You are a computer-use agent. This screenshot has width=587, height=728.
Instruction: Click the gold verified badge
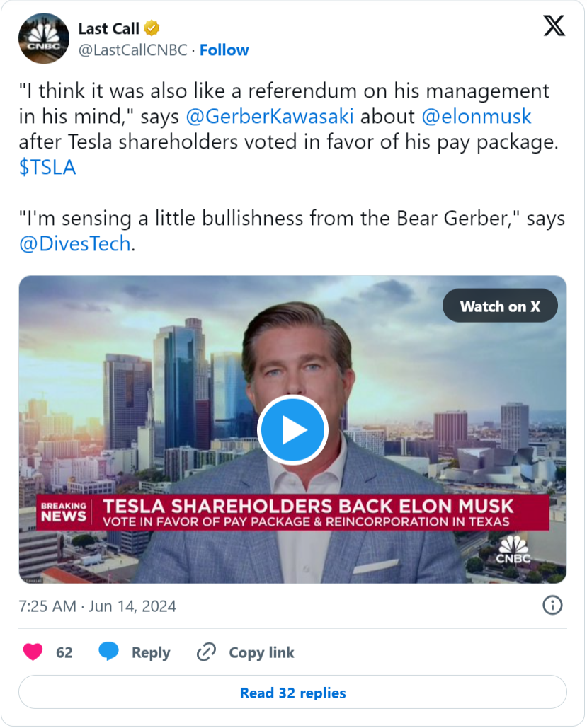pos(152,29)
